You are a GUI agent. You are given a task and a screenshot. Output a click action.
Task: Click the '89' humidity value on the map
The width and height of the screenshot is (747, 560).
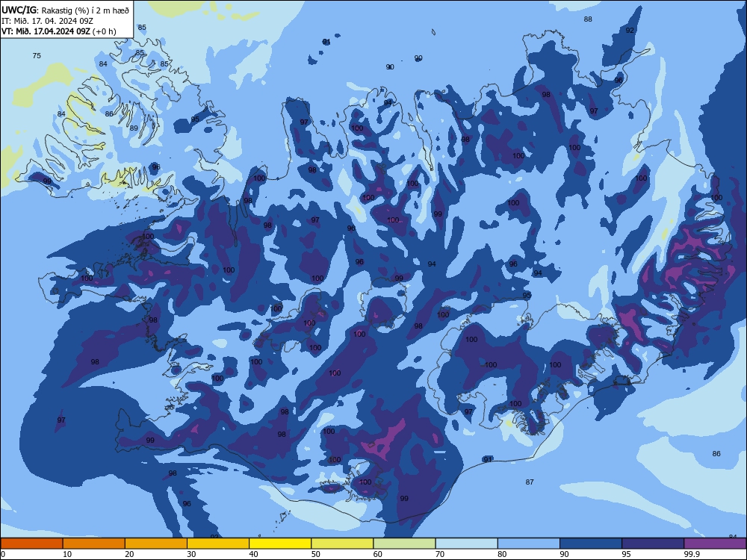[x=134, y=128]
